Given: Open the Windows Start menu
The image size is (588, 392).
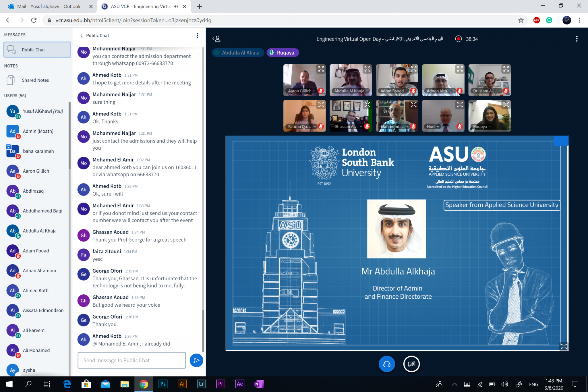Looking at the screenshot, I should tap(9, 384).
